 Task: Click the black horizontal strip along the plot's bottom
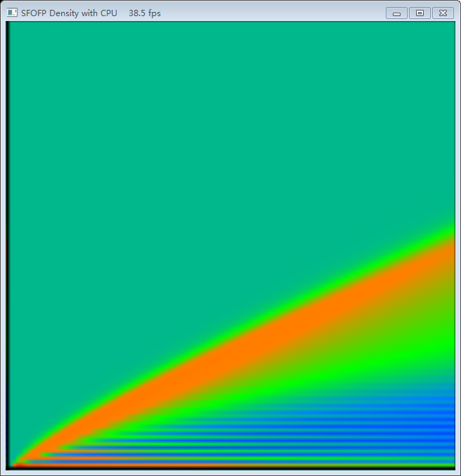(x=232, y=467)
